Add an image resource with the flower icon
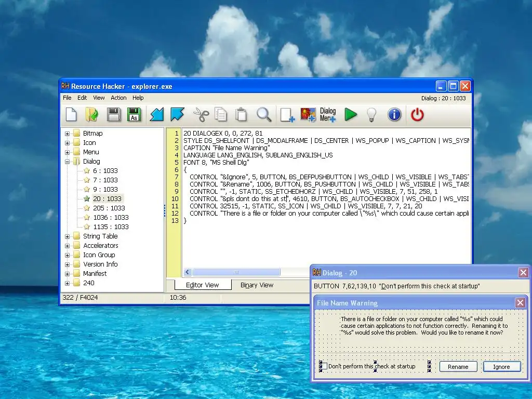Image resolution: width=532 pixels, height=399 pixels. (x=308, y=115)
